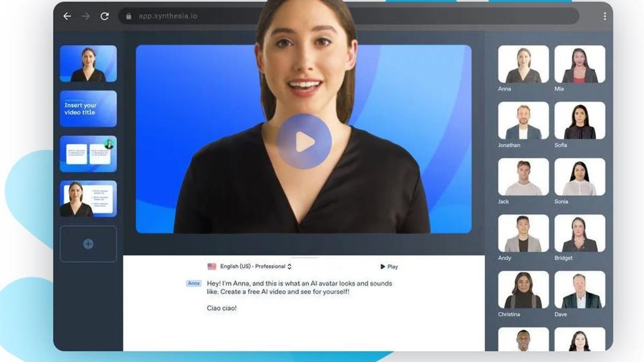Screen dimensions: 644x362
Task: Click the Anna speaker tag in script
Action: click(194, 283)
